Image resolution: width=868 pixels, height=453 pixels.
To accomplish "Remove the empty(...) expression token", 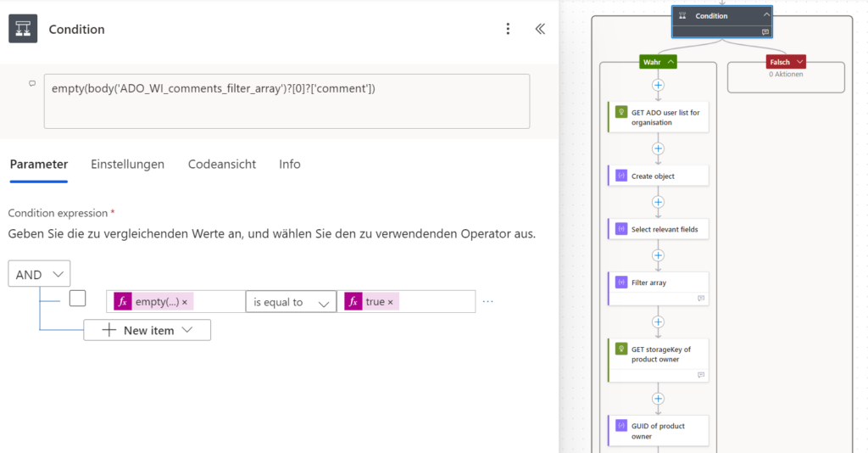I will pos(184,302).
